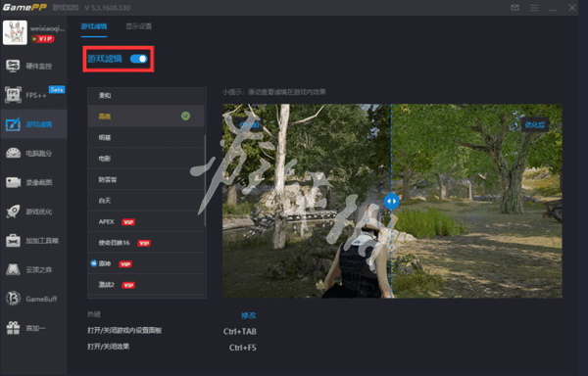
Task: Open the GameBuff icon in sidebar
Action: 13,299
